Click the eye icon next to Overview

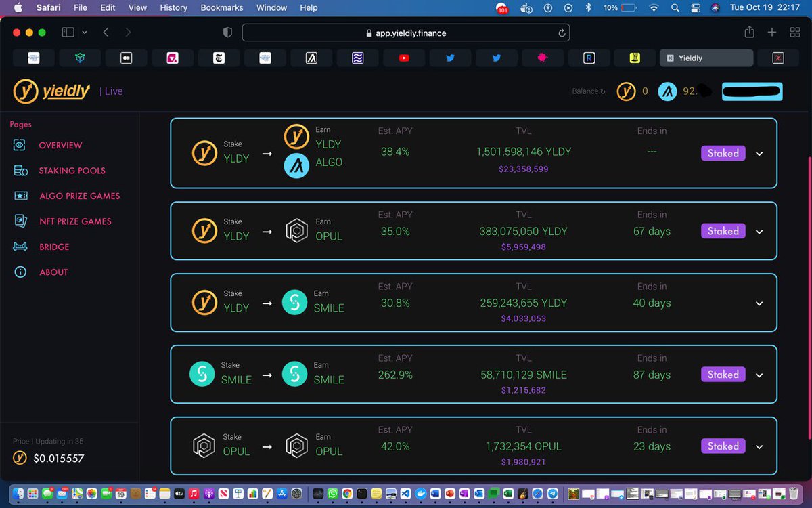(x=20, y=145)
